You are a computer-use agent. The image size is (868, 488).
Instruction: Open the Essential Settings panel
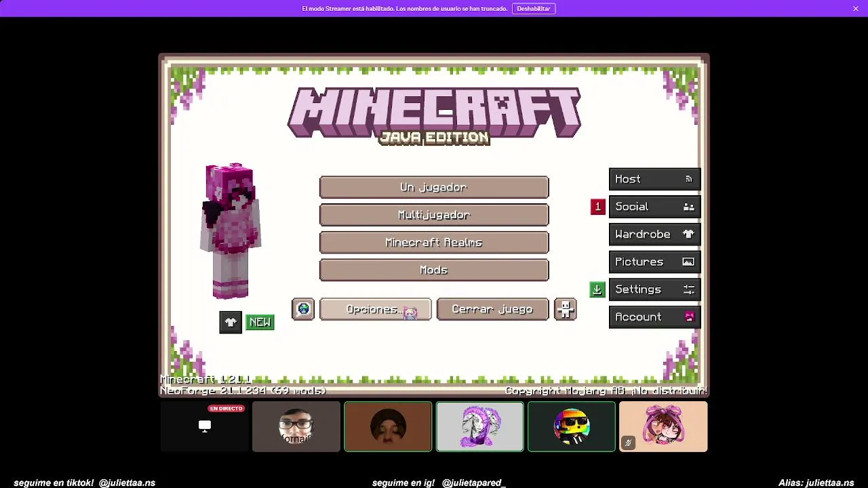654,289
